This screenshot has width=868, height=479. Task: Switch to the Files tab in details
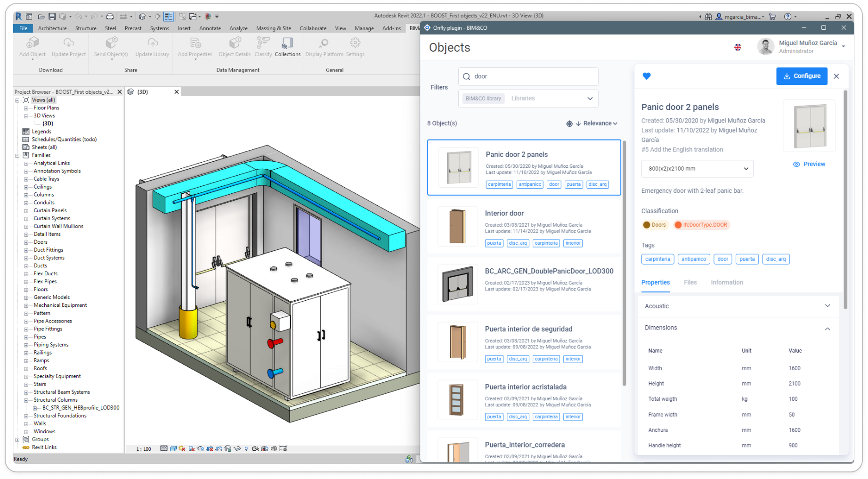click(690, 282)
